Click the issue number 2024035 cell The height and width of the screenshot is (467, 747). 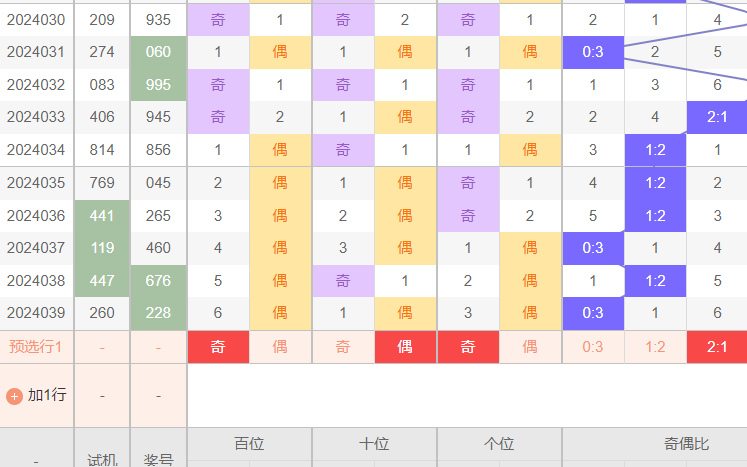[36, 183]
